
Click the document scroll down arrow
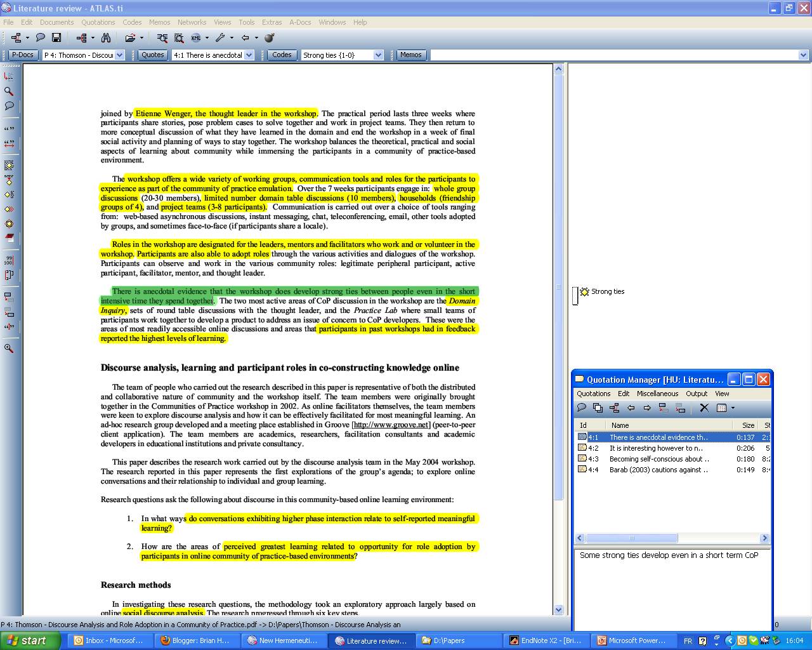coord(558,610)
